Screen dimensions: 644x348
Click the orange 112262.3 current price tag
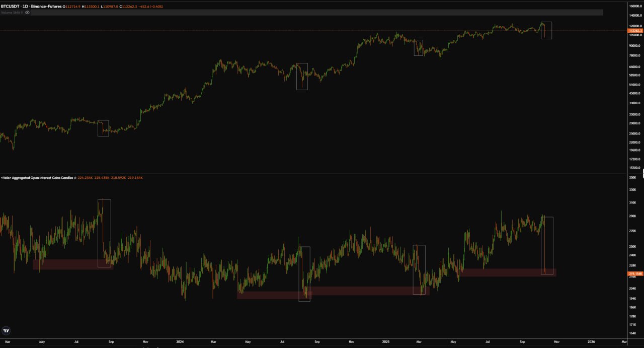pos(635,31)
